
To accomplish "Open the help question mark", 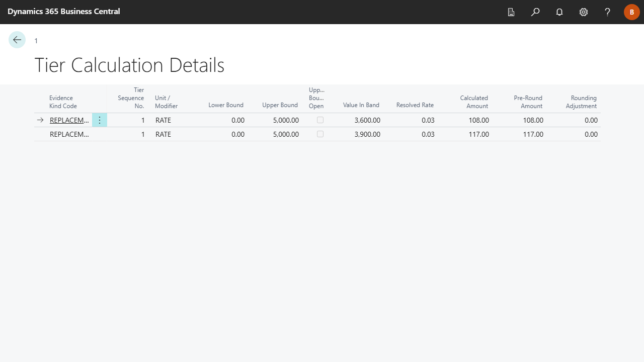I will click(608, 12).
